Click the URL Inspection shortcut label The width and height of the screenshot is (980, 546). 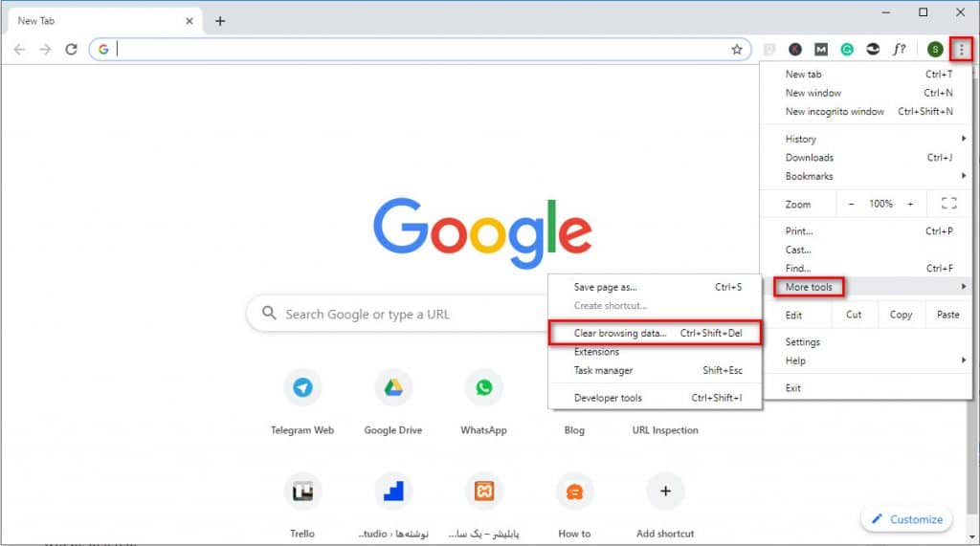point(665,429)
